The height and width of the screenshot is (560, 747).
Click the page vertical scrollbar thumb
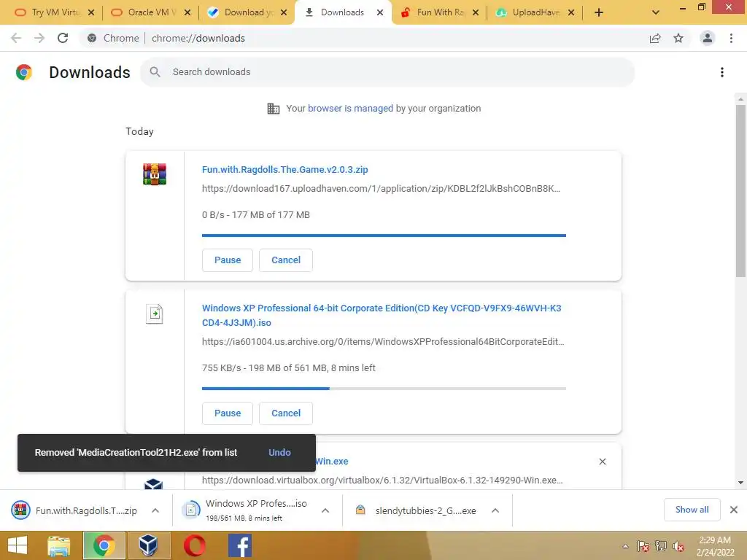pos(740,190)
